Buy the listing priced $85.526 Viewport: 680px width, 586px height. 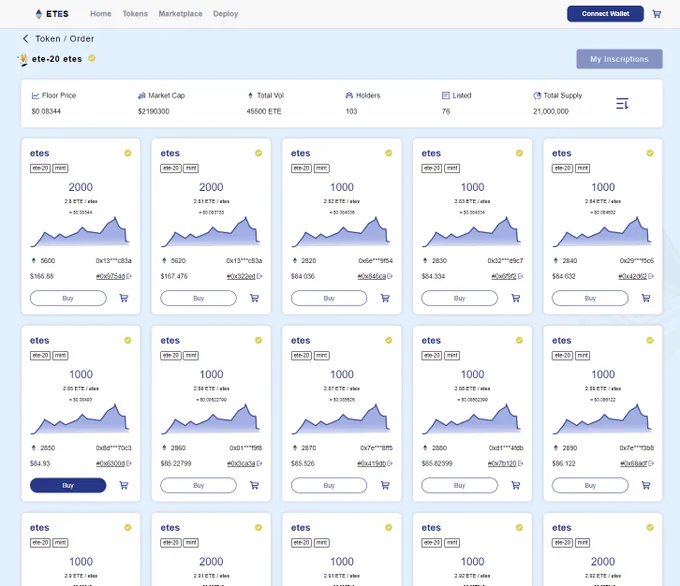coord(329,485)
